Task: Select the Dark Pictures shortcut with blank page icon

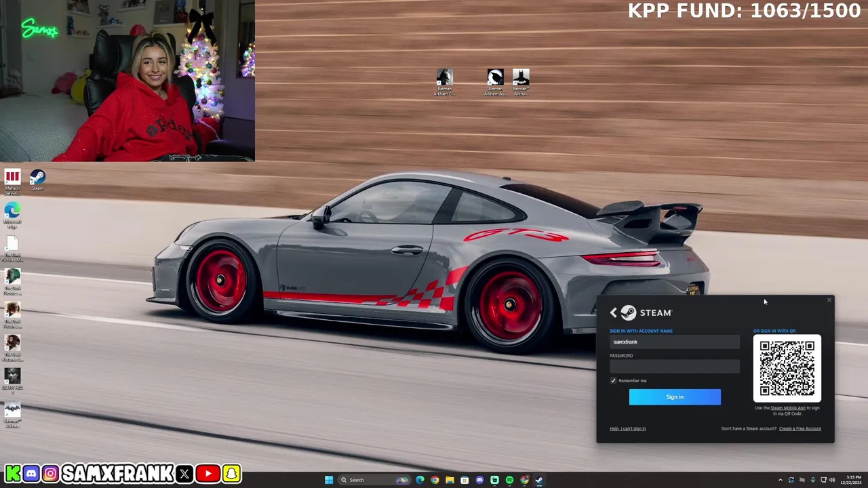Action: click(12, 249)
